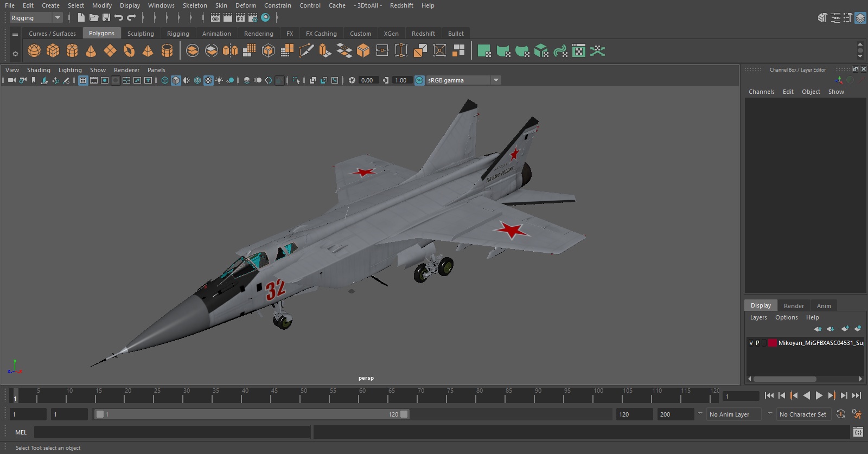The image size is (868, 454).
Task: Create a polygon plane from the shelf
Action: 110,51
